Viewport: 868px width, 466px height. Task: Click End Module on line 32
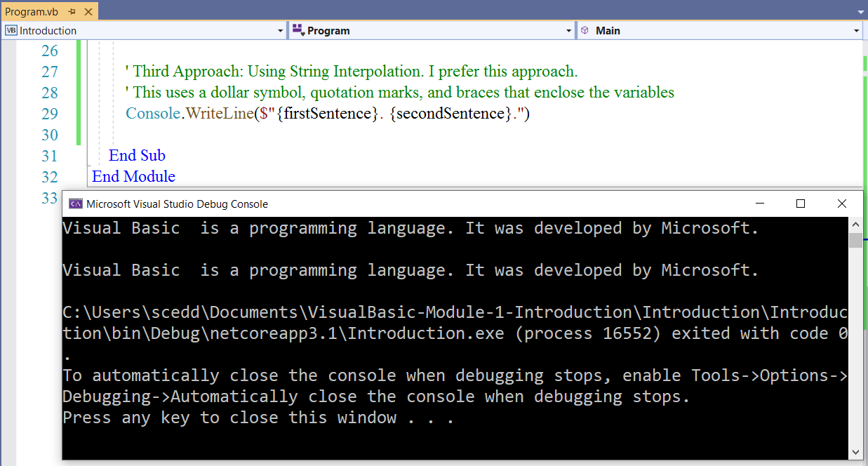pyautogui.click(x=133, y=176)
